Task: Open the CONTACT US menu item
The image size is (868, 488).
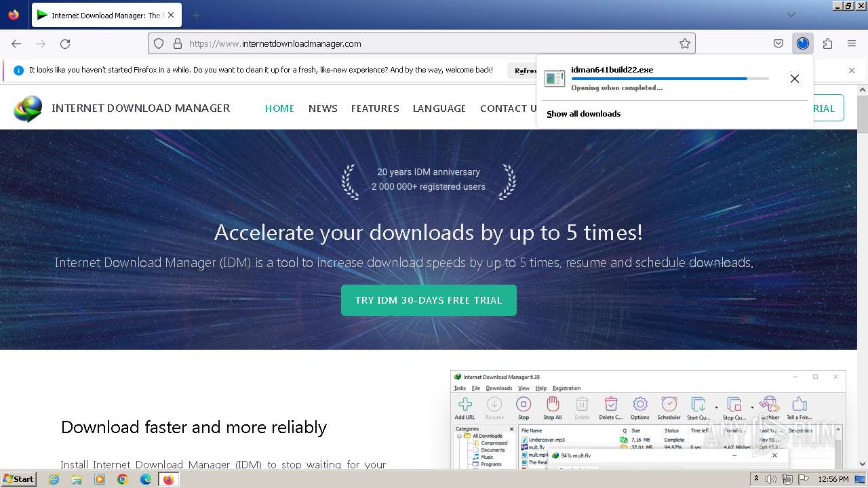Action: tap(509, 108)
